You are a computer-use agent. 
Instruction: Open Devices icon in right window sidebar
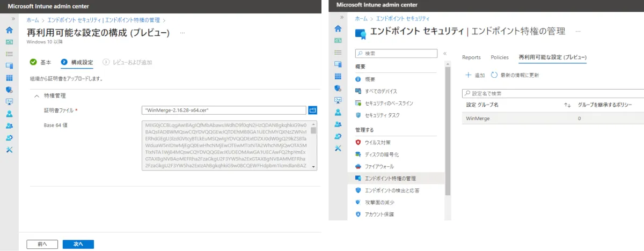(x=338, y=64)
